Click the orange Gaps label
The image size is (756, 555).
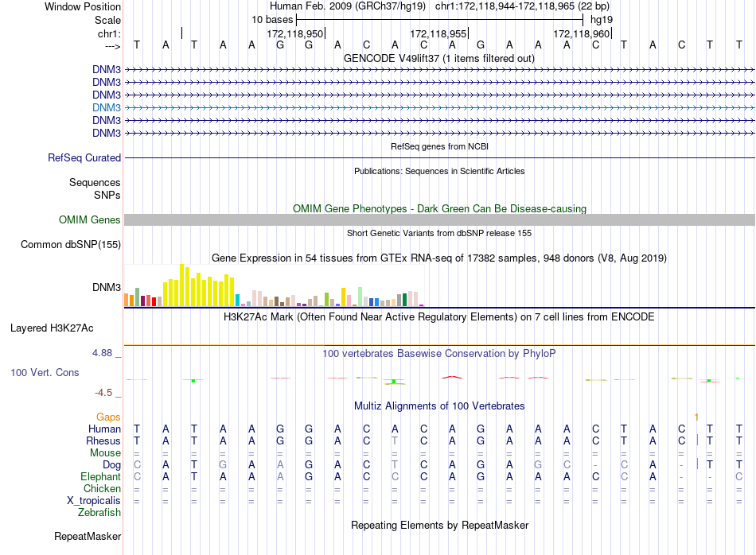(108, 417)
